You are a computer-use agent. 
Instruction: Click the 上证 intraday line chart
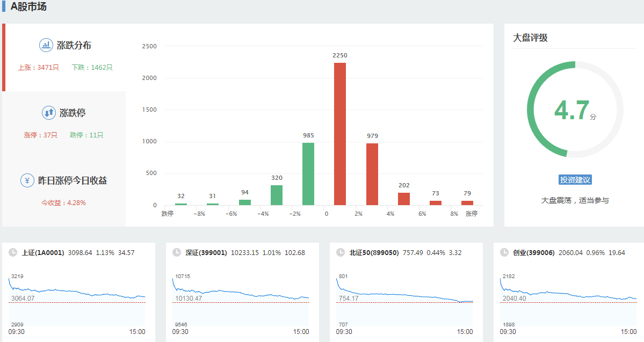pyautogui.click(x=77, y=301)
